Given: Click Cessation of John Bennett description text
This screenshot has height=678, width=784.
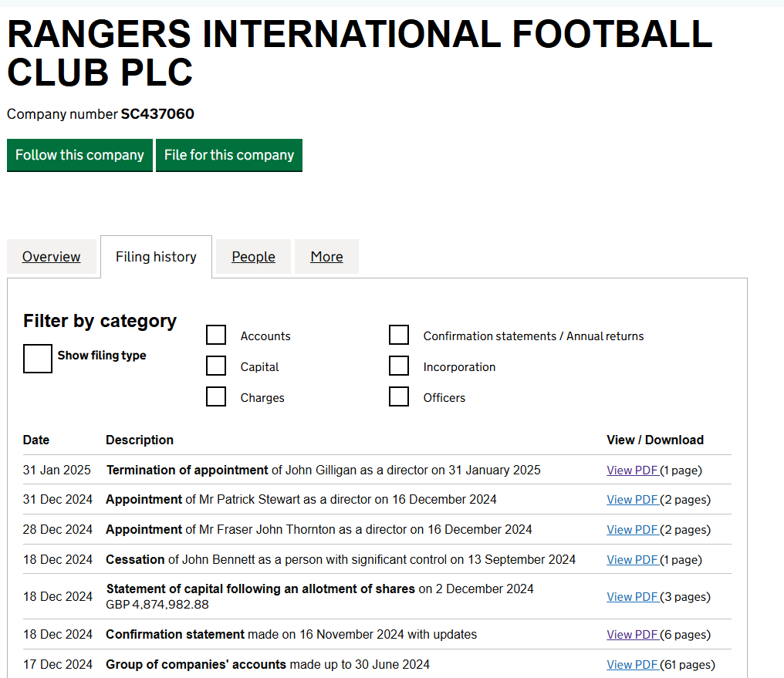Looking at the screenshot, I should pos(340,559).
